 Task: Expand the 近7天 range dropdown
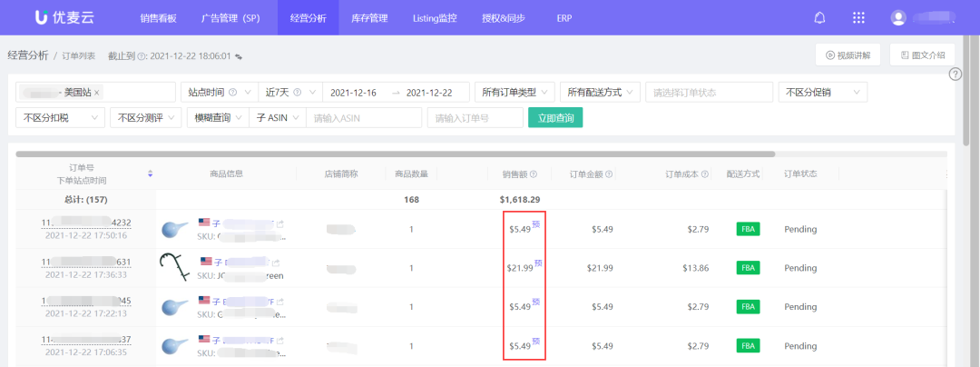tap(290, 93)
